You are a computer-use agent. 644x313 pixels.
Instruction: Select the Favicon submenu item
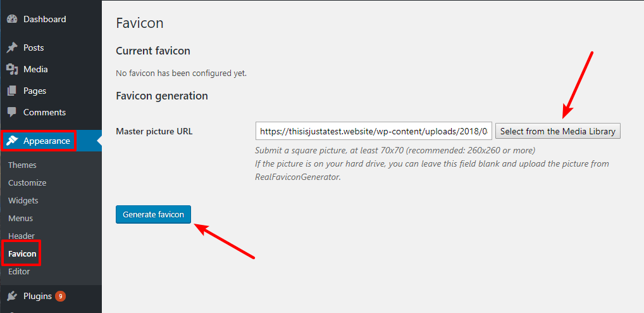click(22, 253)
